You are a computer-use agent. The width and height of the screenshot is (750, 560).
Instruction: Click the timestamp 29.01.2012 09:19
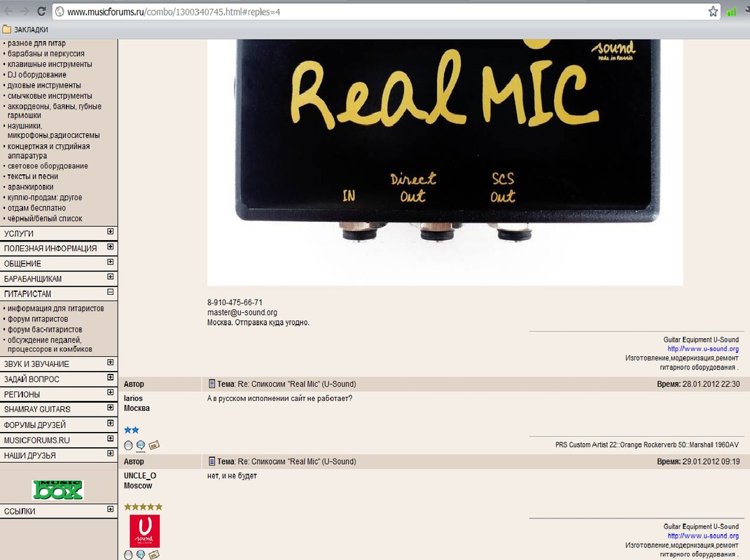point(711,461)
